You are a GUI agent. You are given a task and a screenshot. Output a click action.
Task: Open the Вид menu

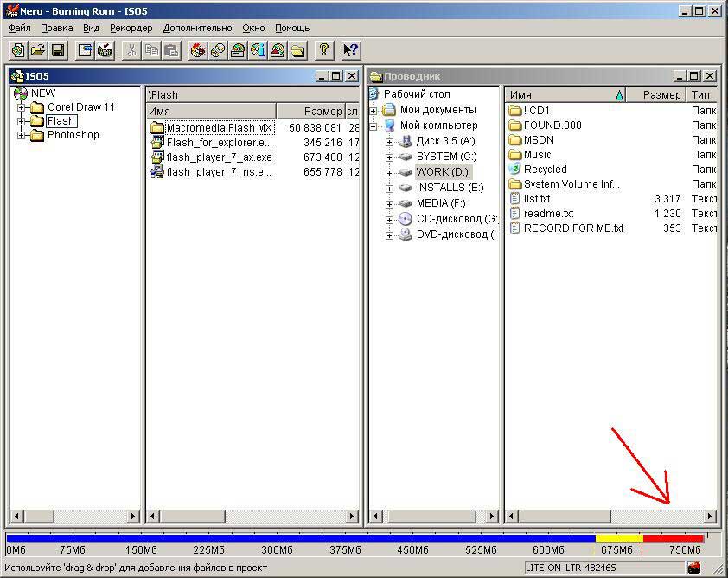tap(91, 28)
